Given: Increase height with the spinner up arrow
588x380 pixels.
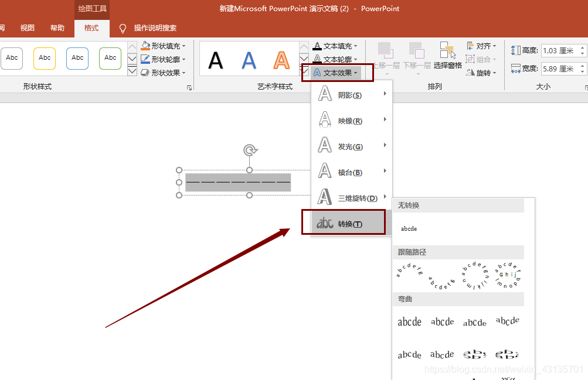Looking at the screenshot, I should (582, 47).
